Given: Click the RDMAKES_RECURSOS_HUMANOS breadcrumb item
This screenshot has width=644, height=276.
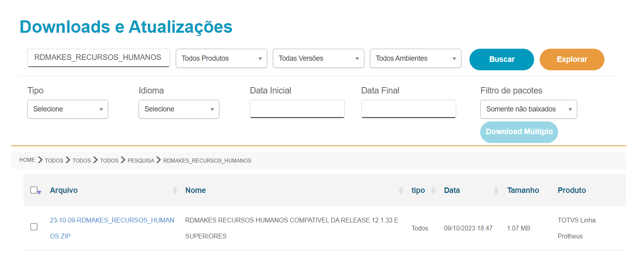Looking at the screenshot, I should pos(207,161).
